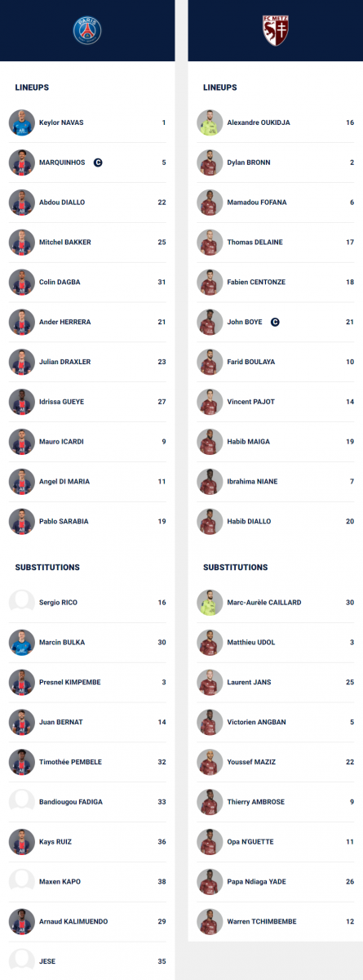Click the captain badge next to MARQUINHOS
The image size is (363, 980).
coord(98,163)
